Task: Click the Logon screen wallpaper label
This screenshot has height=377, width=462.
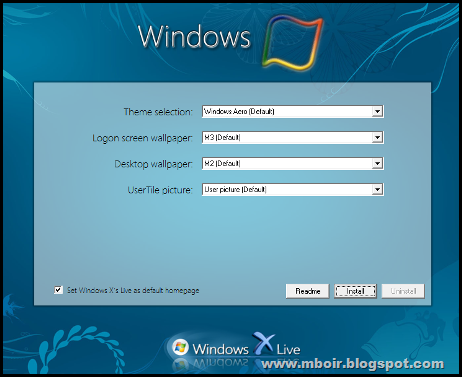Action: (142, 138)
